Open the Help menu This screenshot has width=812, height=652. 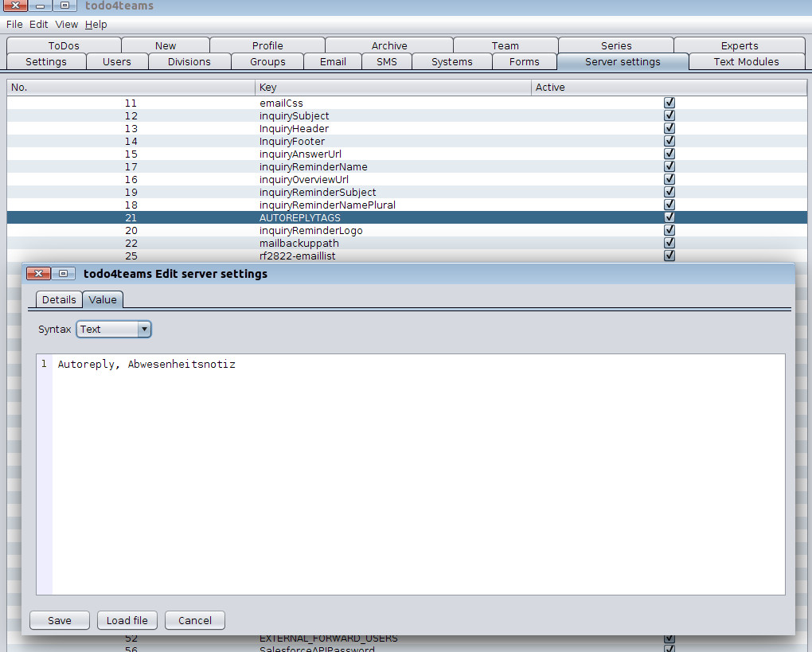96,25
